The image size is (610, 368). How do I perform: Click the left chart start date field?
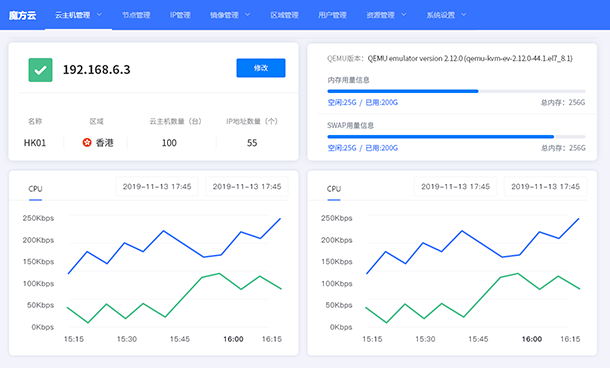pos(157,187)
